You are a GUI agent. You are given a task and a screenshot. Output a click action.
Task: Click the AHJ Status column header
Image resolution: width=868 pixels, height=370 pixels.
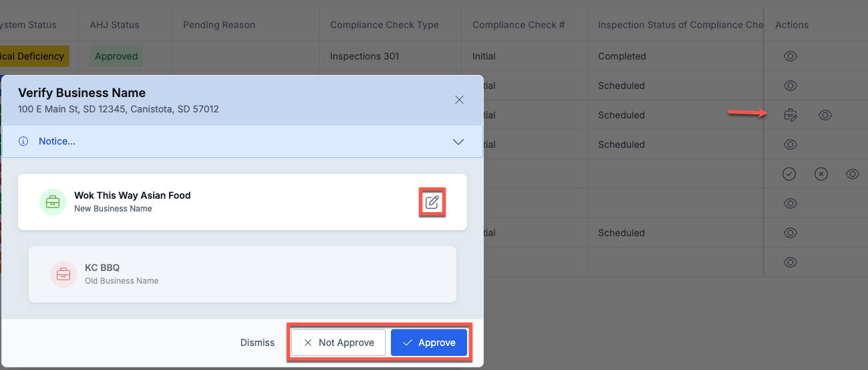click(114, 25)
